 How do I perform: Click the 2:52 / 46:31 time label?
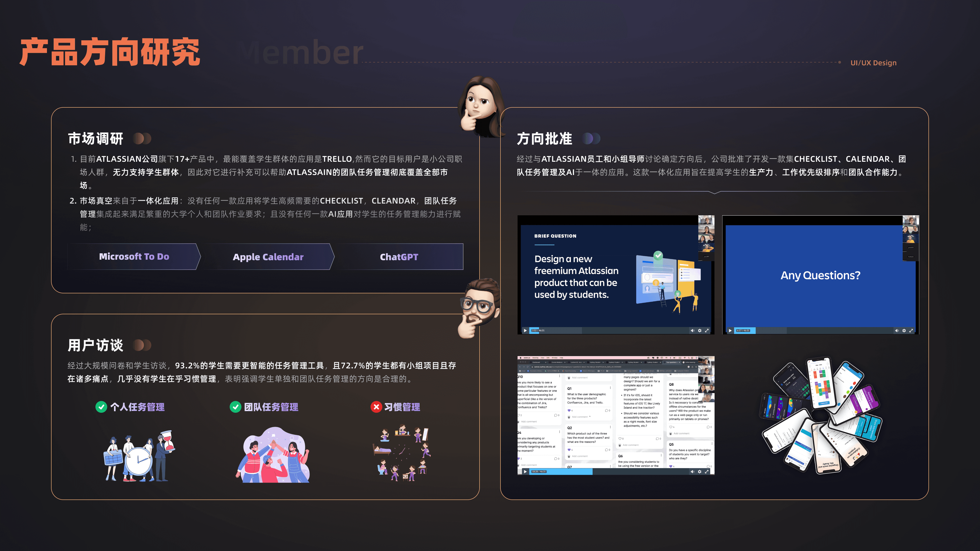coord(538,330)
